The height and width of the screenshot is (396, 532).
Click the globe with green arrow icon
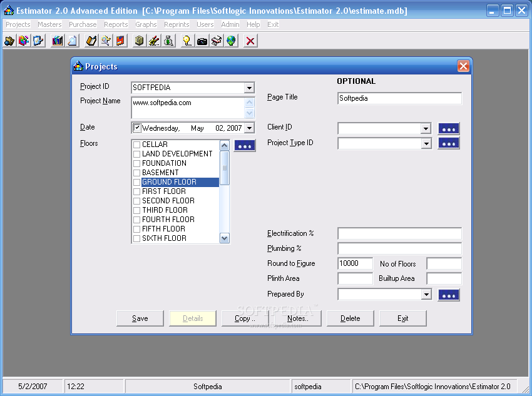231,41
